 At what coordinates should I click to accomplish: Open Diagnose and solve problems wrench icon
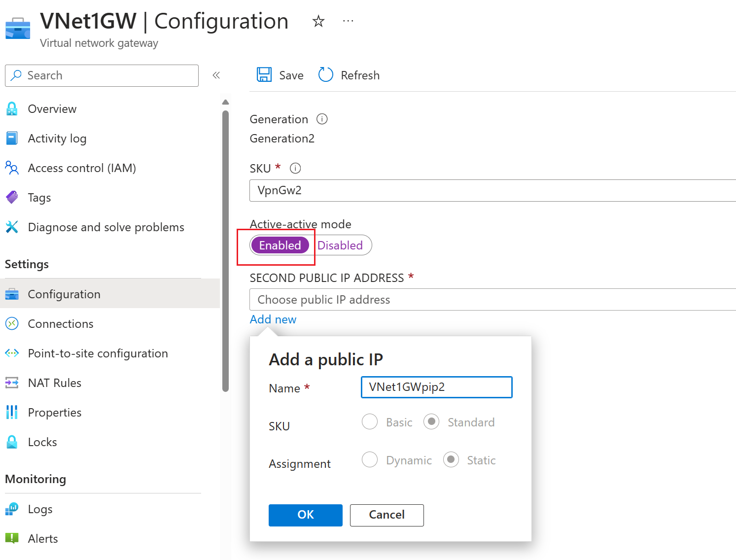[x=12, y=227]
